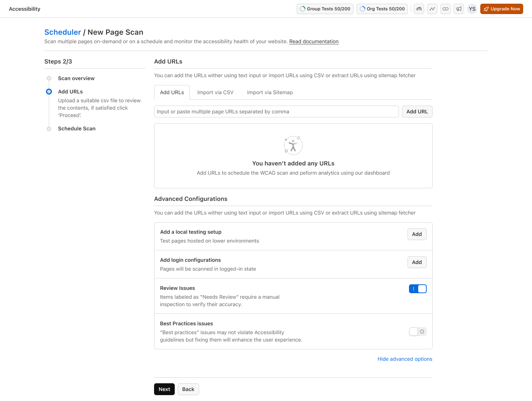
Task: Click the Upgrade Now button
Action: click(x=501, y=9)
